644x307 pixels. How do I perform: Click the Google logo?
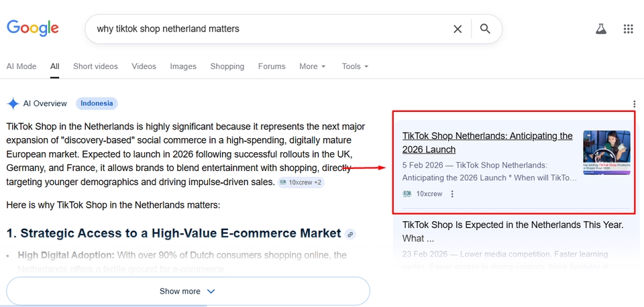[x=33, y=28]
